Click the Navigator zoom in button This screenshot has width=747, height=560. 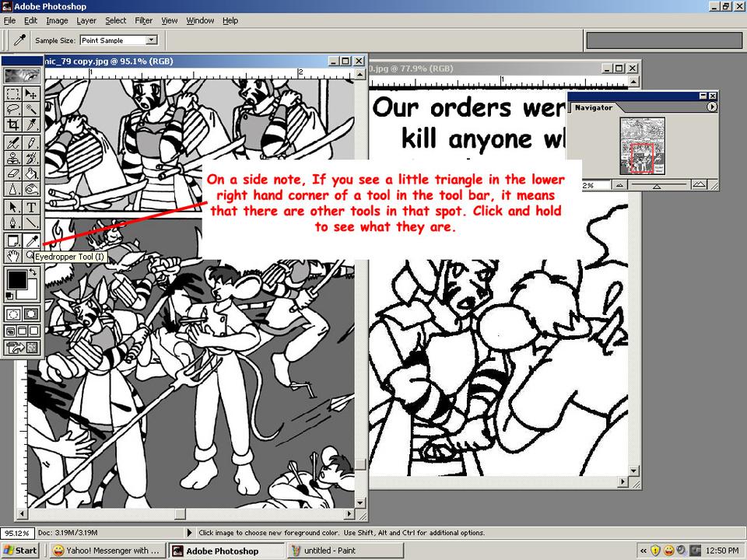point(699,185)
